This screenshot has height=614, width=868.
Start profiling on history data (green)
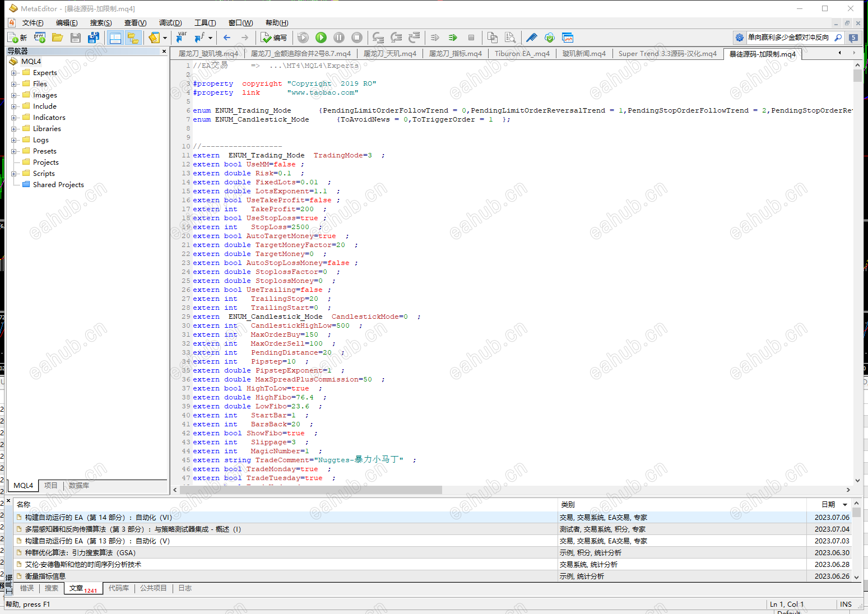coord(453,38)
